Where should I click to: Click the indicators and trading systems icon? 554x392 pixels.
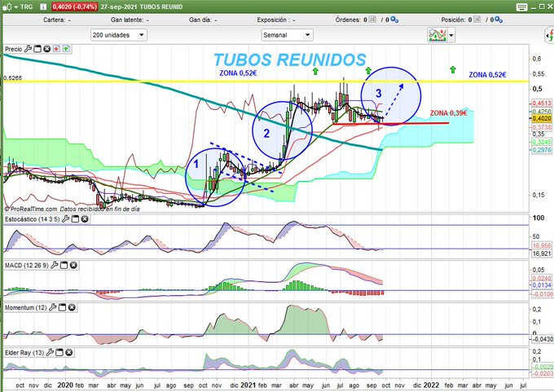(x=437, y=35)
